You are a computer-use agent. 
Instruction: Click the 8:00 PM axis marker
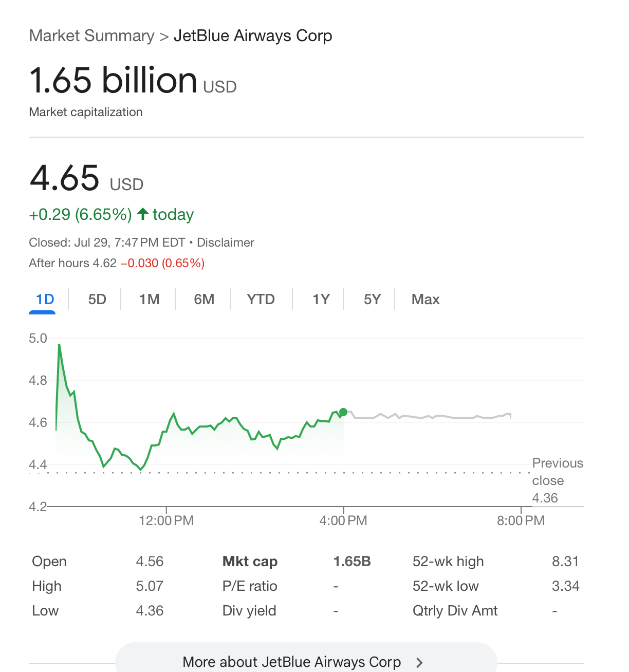521,520
